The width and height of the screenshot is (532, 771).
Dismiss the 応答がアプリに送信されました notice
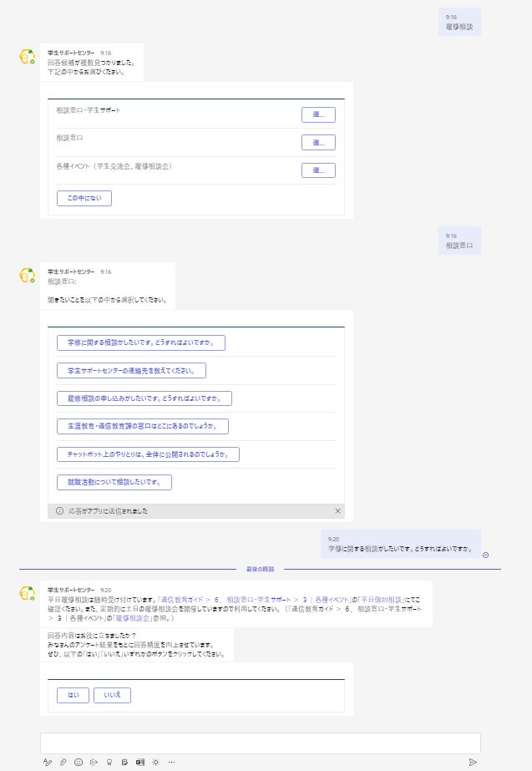(337, 511)
